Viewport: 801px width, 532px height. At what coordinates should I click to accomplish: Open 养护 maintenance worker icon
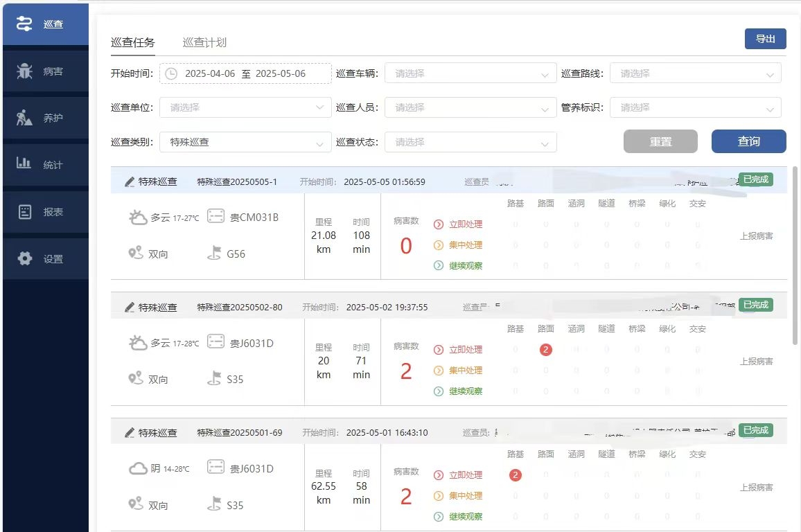(24, 118)
